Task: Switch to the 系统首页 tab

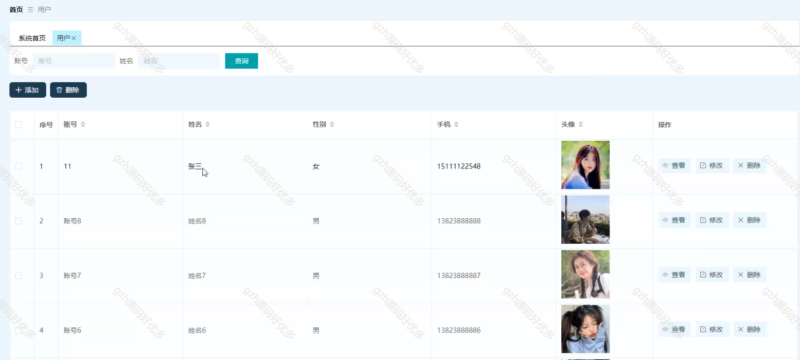Action: 32,38
